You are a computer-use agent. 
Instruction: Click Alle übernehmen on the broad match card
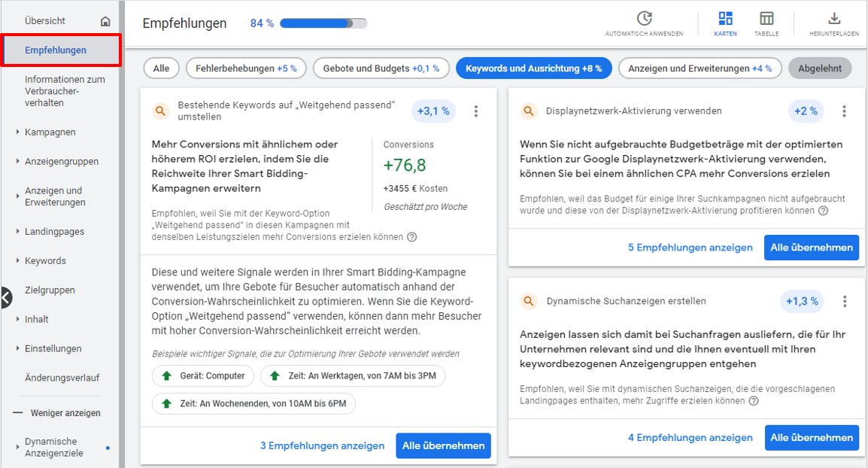point(443,445)
